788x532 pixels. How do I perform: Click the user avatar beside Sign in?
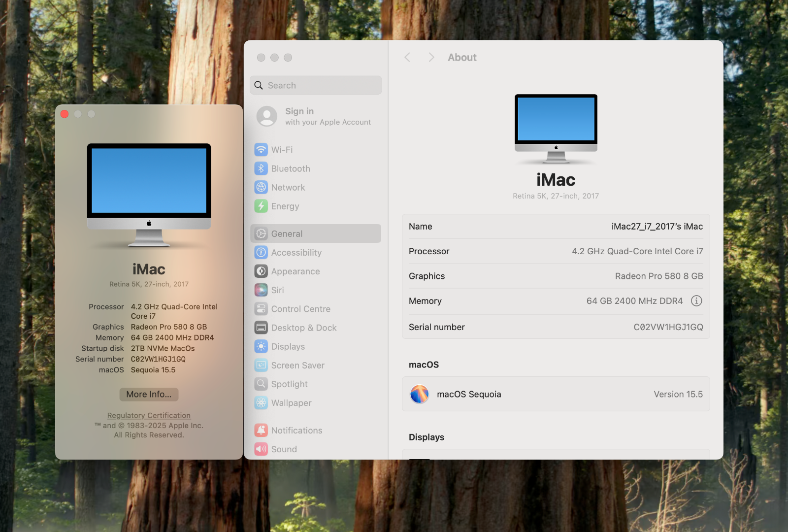tap(267, 116)
